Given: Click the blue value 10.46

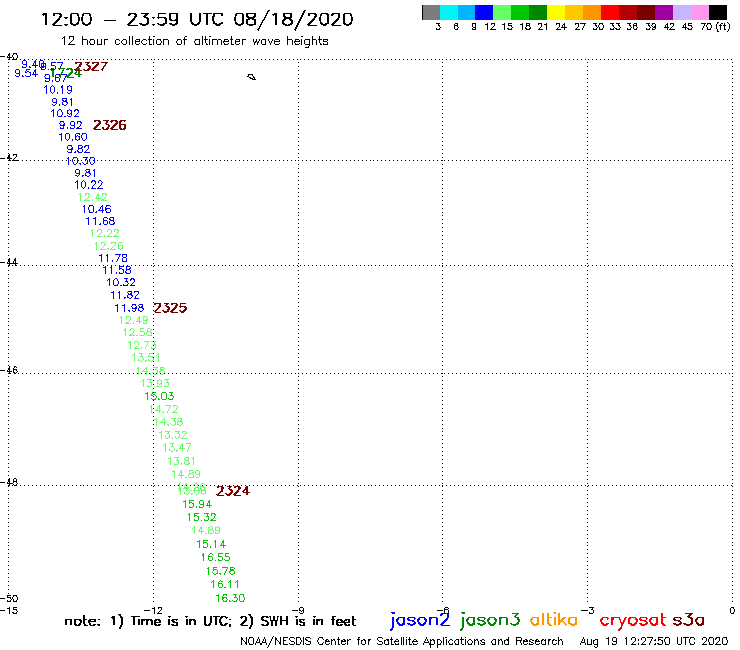Looking at the screenshot, I should click(x=96, y=209).
